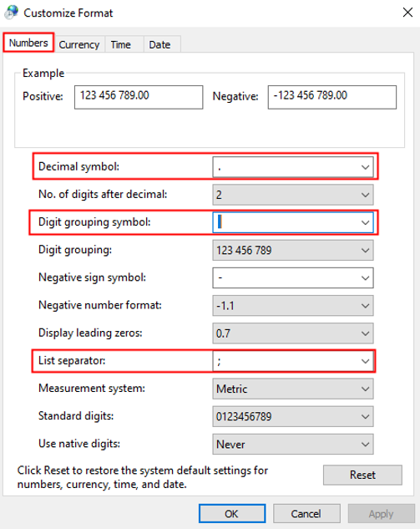
Task: Open the Time tab
Action: pos(121,44)
